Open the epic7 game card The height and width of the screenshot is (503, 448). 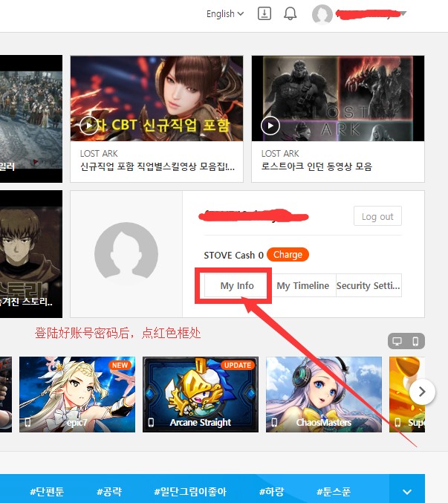[x=77, y=395]
